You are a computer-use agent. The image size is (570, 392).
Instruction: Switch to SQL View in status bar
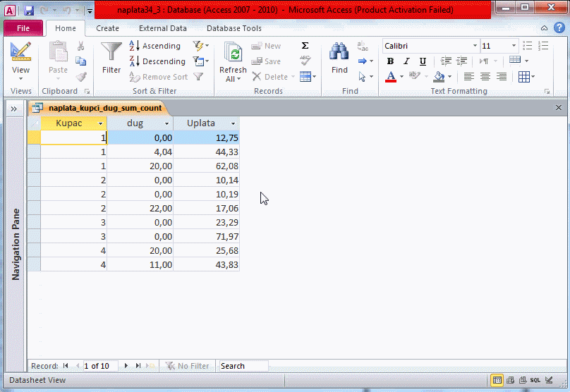click(x=535, y=381)
